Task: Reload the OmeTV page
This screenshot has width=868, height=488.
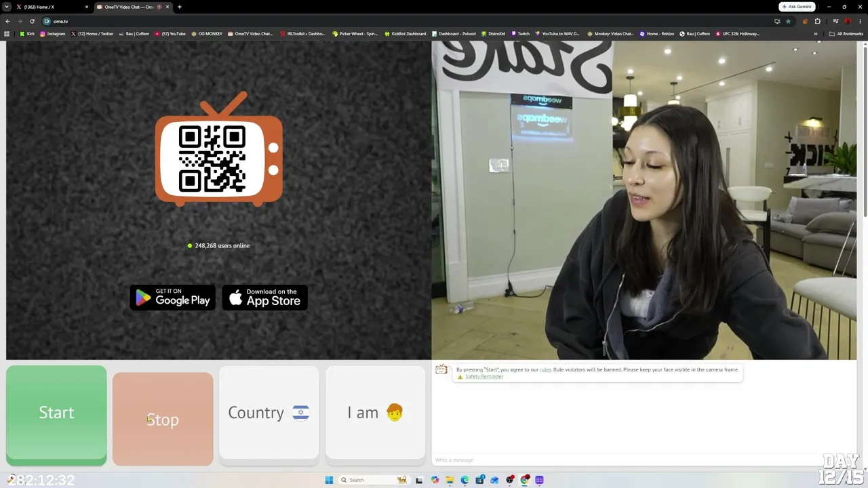Action: pyautogui.click(x=32, y=21)
